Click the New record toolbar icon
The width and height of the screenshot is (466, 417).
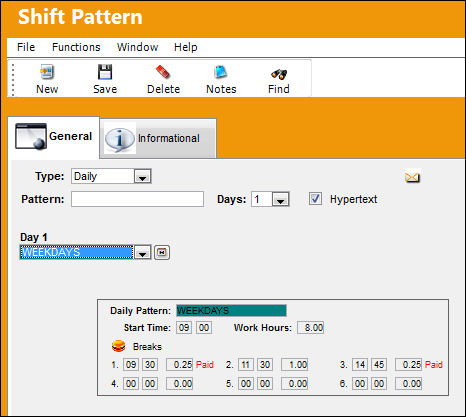coord(47,72)
